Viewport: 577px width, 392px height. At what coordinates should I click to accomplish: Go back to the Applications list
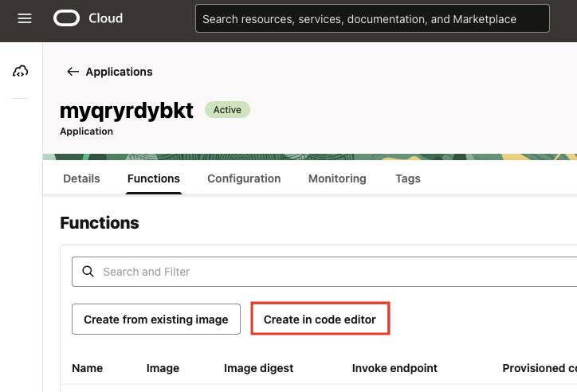(119, 72)
